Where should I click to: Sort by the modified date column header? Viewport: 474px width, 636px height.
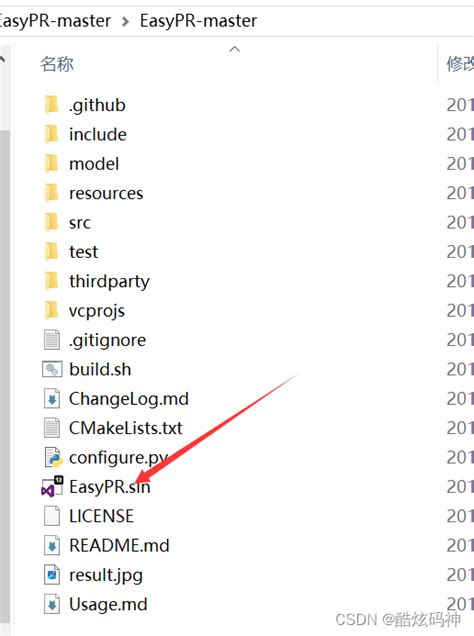(460, 64)
